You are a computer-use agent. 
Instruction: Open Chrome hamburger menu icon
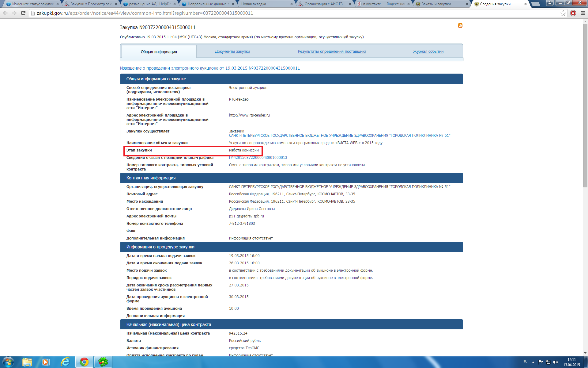point(583,13)
